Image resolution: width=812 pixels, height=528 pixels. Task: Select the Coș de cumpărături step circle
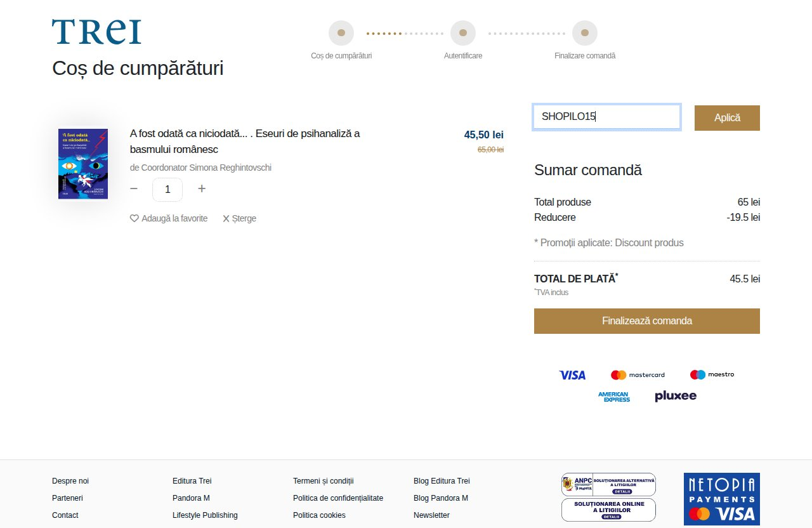pyautogui.click(x=341, y=33)
